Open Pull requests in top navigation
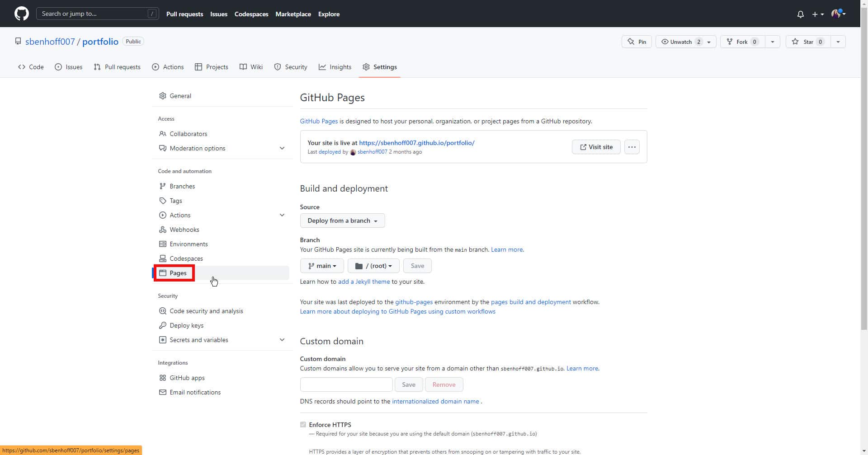 [x=184, y=14]
